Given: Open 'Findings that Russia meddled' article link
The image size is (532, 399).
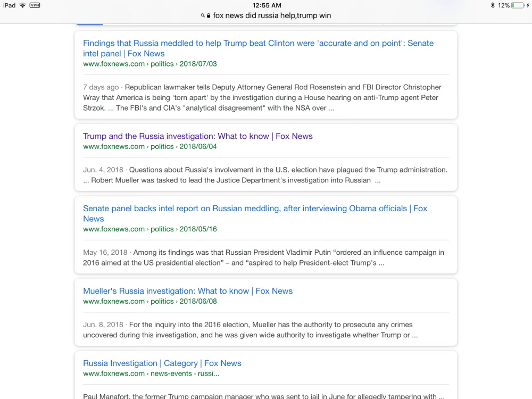Looking at the screenshot, I should [258, 48].
